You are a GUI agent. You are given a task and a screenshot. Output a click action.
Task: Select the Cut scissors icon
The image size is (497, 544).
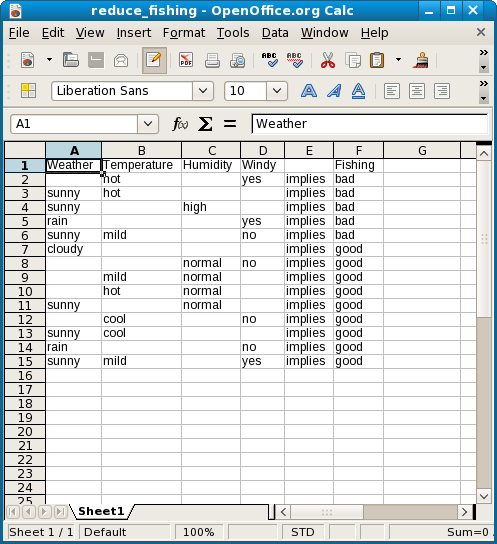click(x=328, y=60)
